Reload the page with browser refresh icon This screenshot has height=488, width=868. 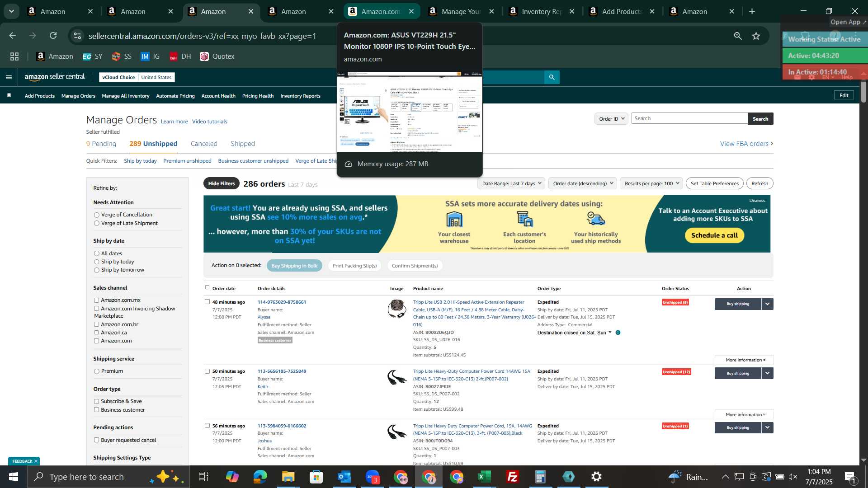click(x=53, y=36)
